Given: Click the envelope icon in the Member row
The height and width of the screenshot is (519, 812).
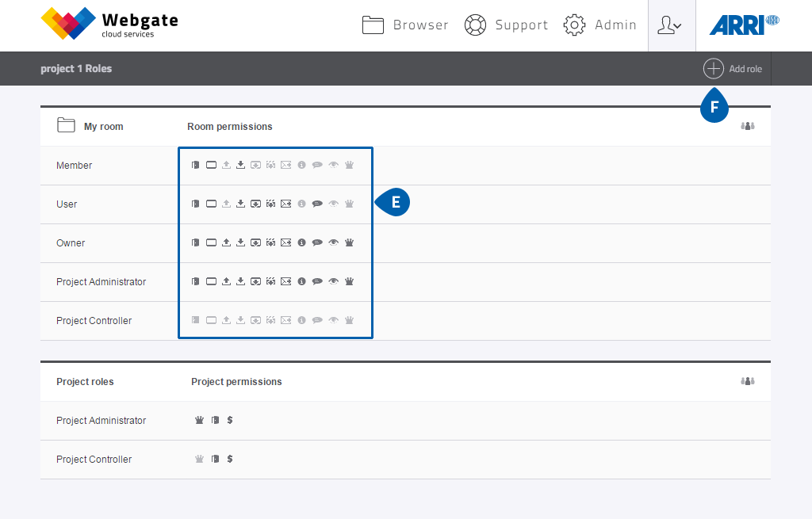Looking at the screenshot, I should click(x=285, y=165).
